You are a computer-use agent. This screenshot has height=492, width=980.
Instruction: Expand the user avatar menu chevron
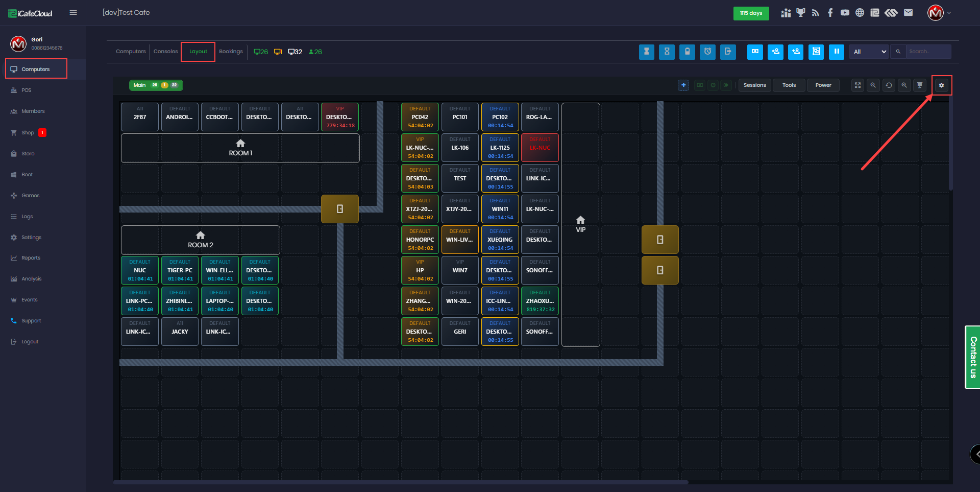click(x=949, y=13)
